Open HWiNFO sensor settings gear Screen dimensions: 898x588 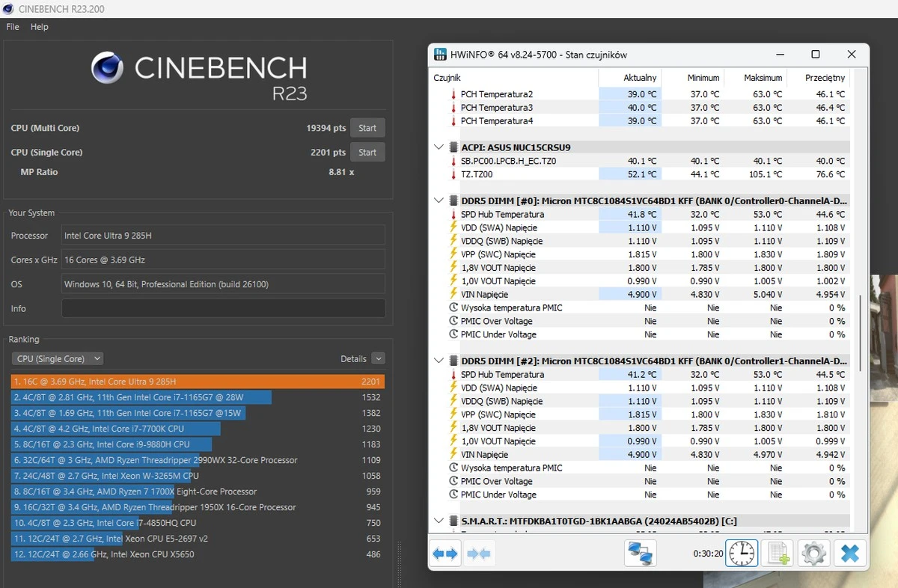click(x=813, y=554)
